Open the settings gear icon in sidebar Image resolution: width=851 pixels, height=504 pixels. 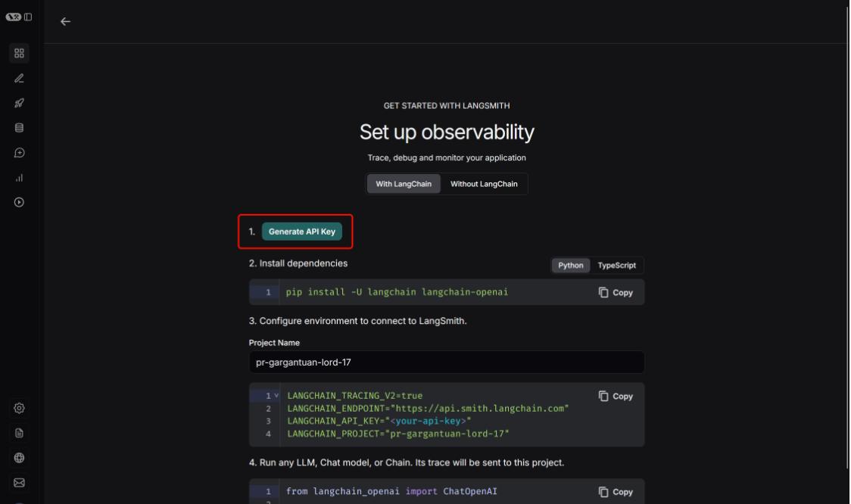click(19, 408)
